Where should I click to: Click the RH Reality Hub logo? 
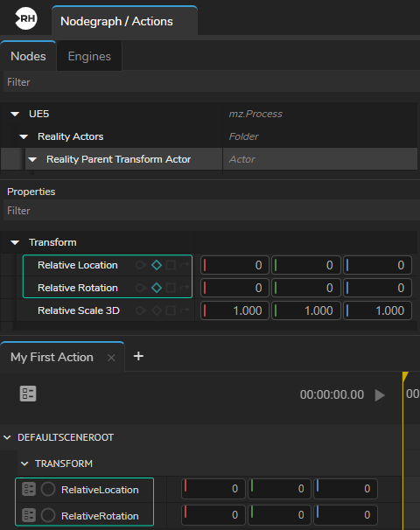[x=26, y=18]
